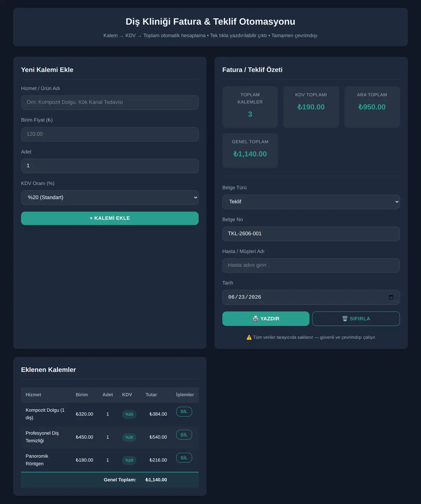This screenshot has width=421, height=504.
Task: Print the document with YAZDIR button
Action: 266,319
